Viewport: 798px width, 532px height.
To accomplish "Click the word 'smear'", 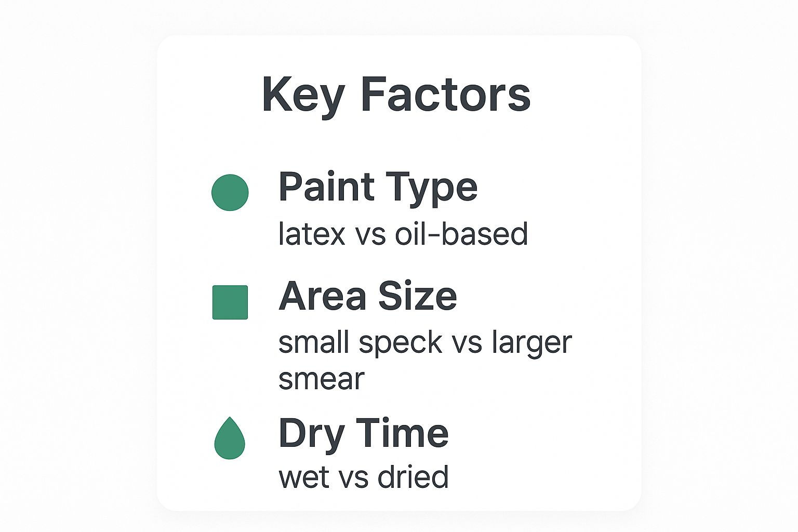I will tap(322, 379).
